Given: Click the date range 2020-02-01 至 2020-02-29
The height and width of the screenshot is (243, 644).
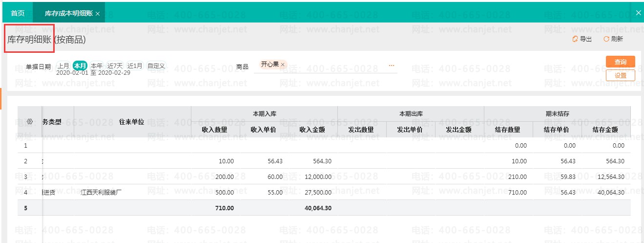Looking at the screenshot, I should [93, 73].
